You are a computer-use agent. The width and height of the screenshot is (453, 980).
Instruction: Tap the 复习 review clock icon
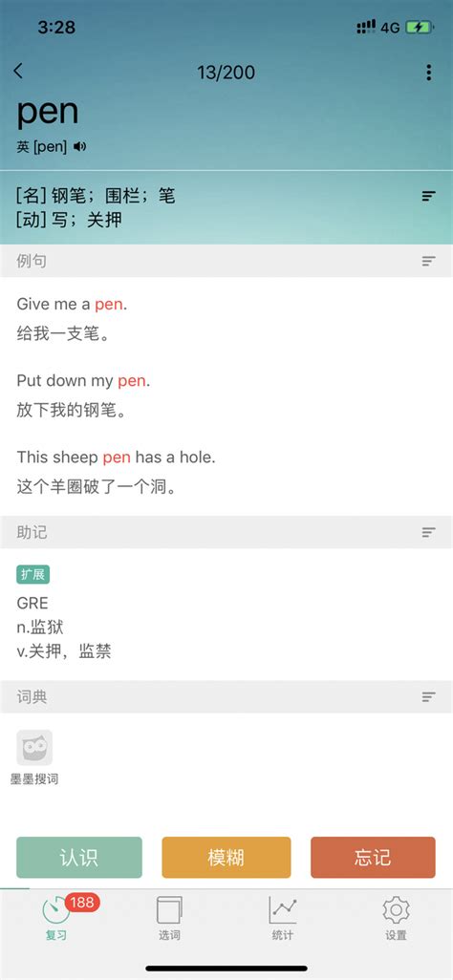pyautogui.click(x=55, y=910)
